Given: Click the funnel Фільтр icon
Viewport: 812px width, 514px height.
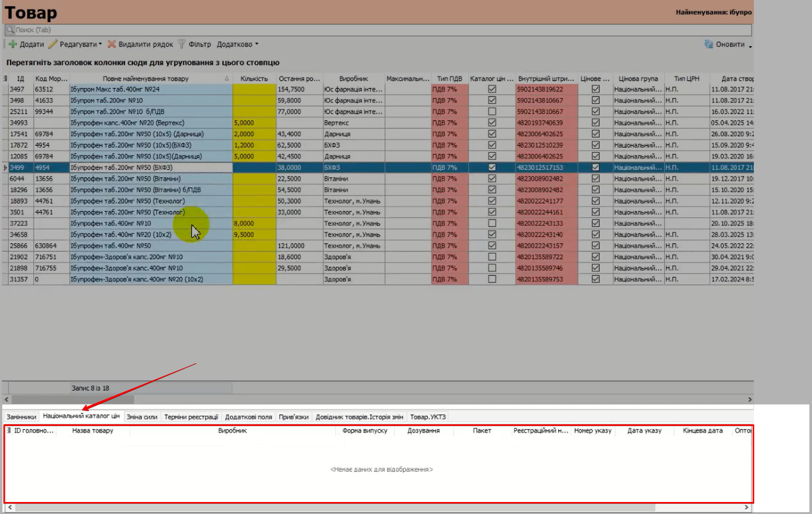Looking at the screenshot, I should click(x=182, y=44).
